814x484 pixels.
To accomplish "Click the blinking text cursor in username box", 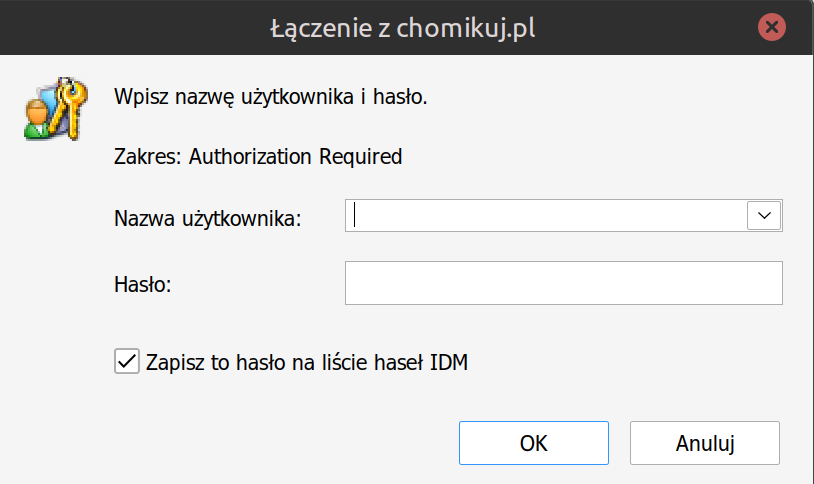I will point(355,215).
